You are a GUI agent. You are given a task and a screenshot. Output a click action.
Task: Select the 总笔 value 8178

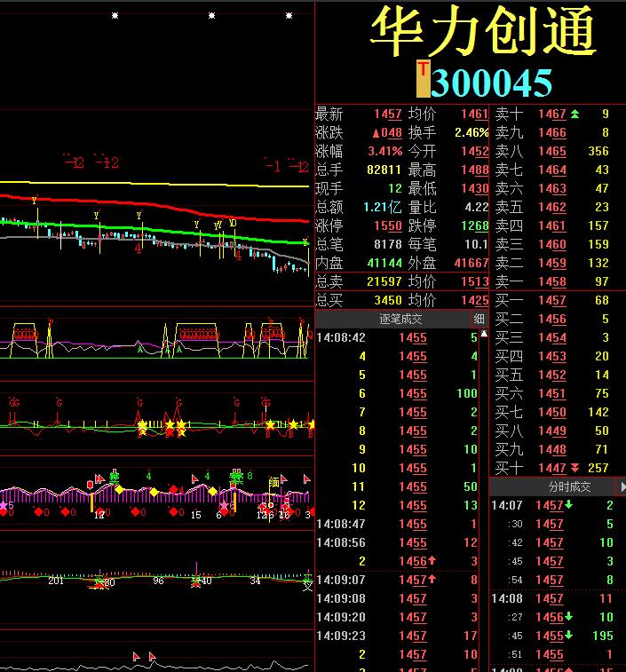point(388,244)
